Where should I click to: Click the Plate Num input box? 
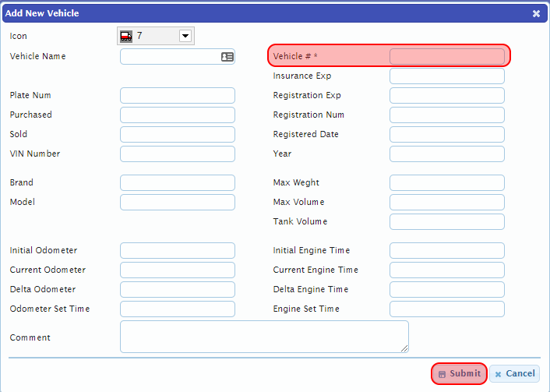178,95
